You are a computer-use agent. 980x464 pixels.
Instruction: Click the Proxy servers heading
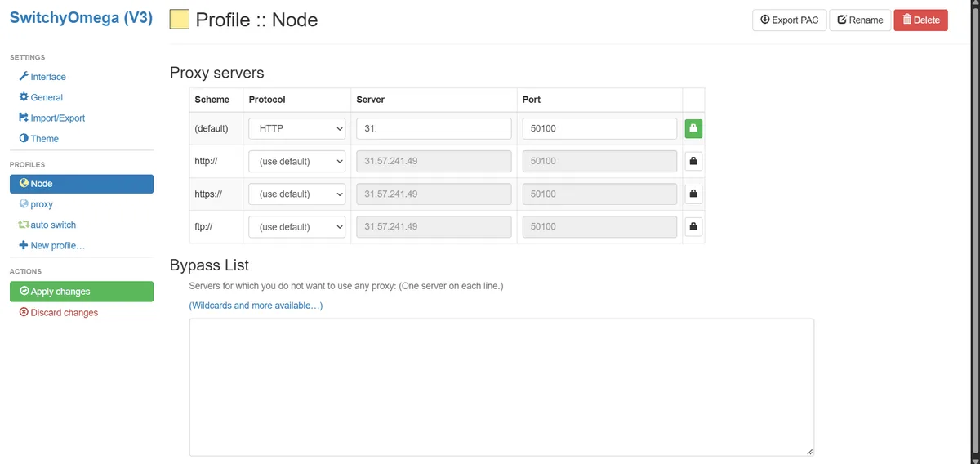pos(216,73)
